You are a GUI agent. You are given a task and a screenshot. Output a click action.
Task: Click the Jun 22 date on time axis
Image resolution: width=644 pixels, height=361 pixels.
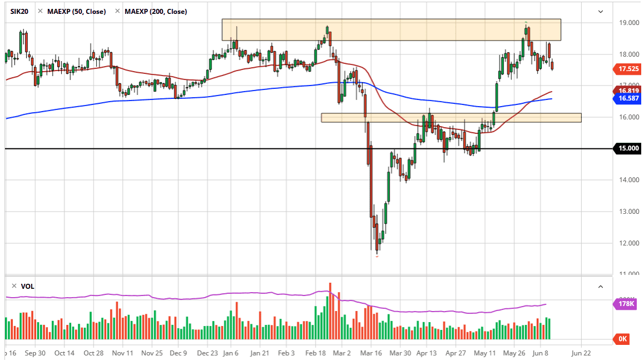[x=580, y=353]
